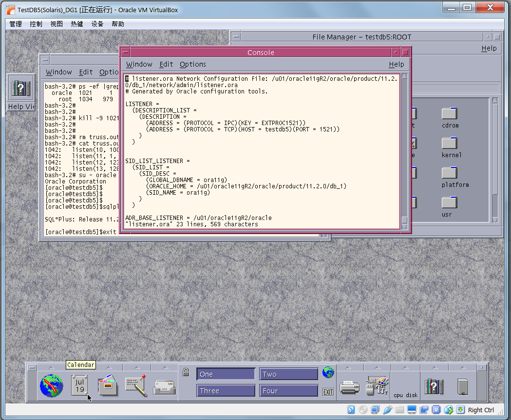Image resolution: width=511 pixels, height=420 pixels.
Task: Open VirtualBox 设备 menu
Action: point(97,24)
